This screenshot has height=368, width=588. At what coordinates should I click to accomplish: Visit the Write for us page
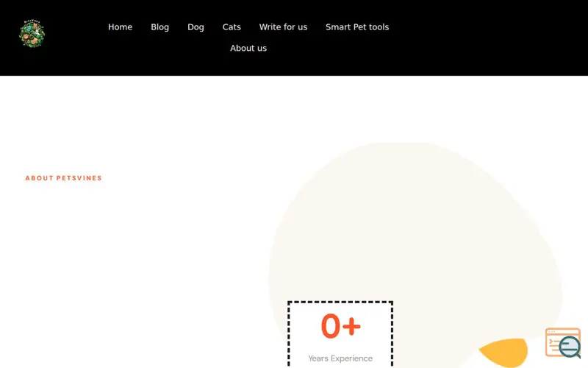(x=283, y=27)
